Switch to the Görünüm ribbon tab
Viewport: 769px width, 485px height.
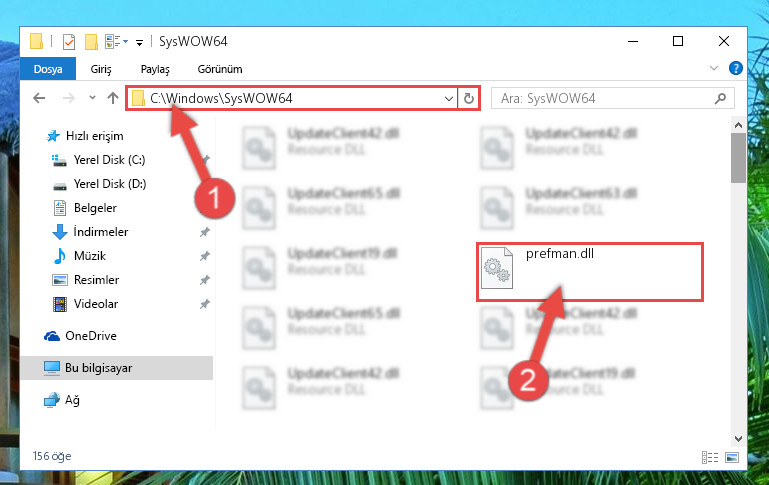tap(220, 69)
